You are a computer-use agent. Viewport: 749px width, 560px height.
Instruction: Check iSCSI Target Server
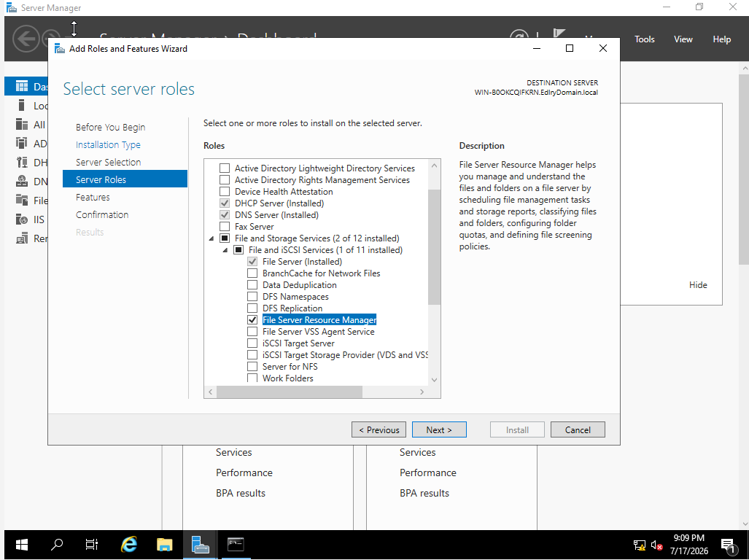[x=252, y=343]
